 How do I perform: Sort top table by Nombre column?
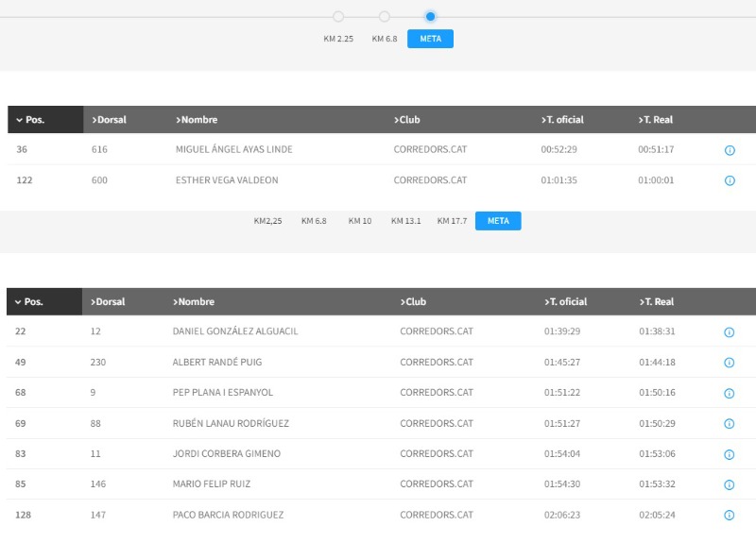click(x=197, y=120)
